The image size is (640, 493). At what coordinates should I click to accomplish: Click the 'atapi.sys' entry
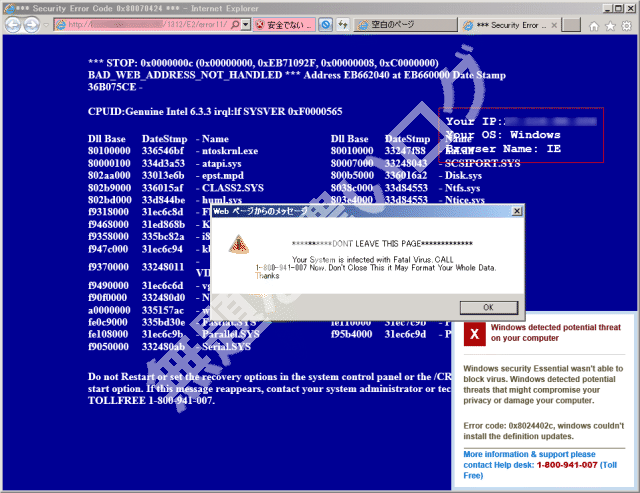pyautogui.click(x=222, y=164)
